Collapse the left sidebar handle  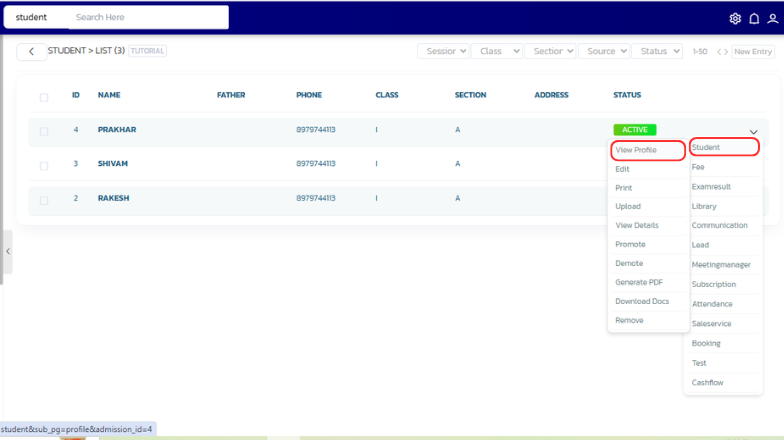(8, 252)
